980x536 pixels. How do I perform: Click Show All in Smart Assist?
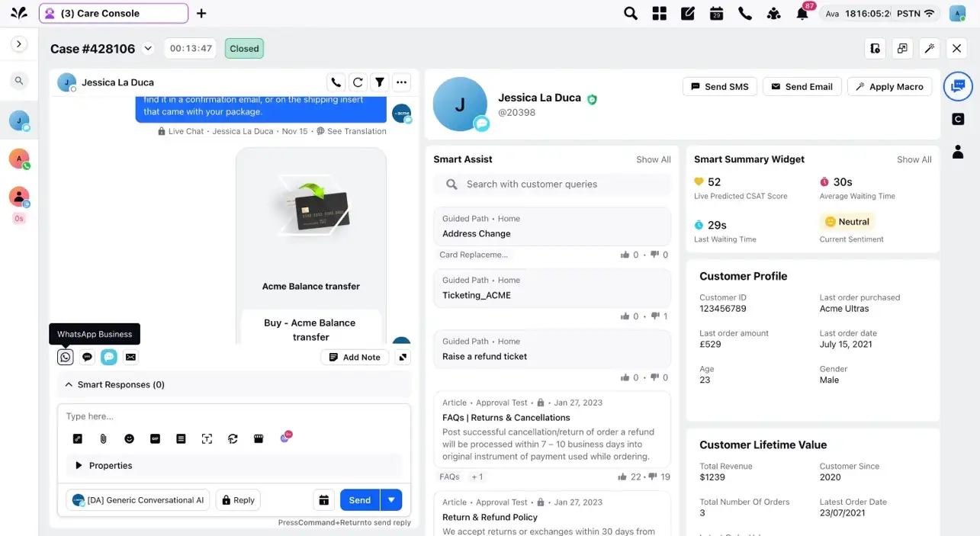coord(654,159)
